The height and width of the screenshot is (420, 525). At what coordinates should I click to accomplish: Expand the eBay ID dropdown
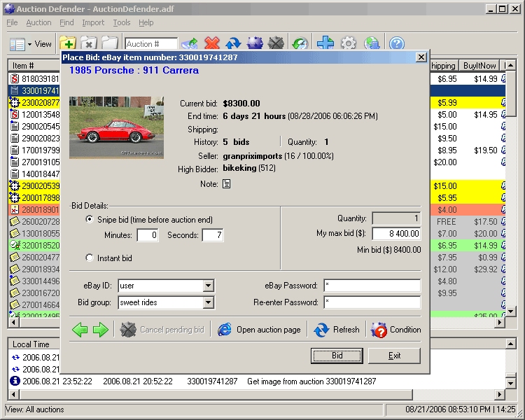point(208,286)
